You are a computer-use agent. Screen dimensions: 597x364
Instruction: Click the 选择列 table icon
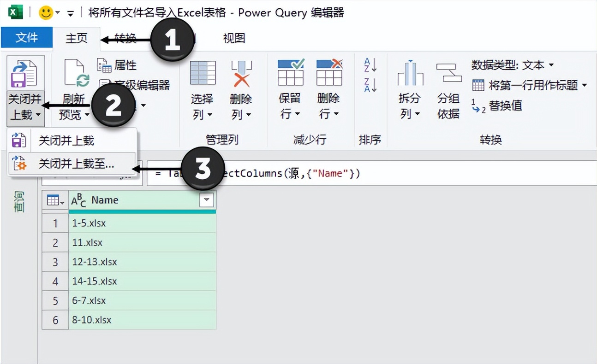point(203,73)
